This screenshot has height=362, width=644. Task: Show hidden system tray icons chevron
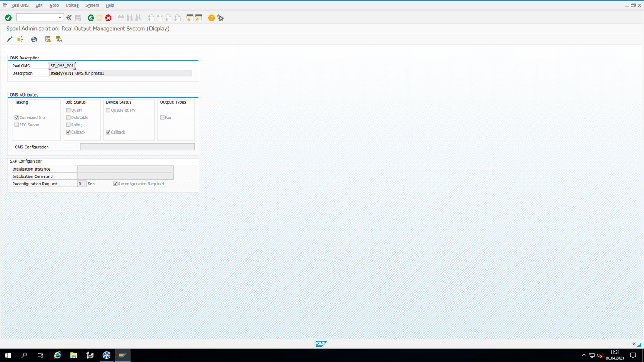(584, 355)
